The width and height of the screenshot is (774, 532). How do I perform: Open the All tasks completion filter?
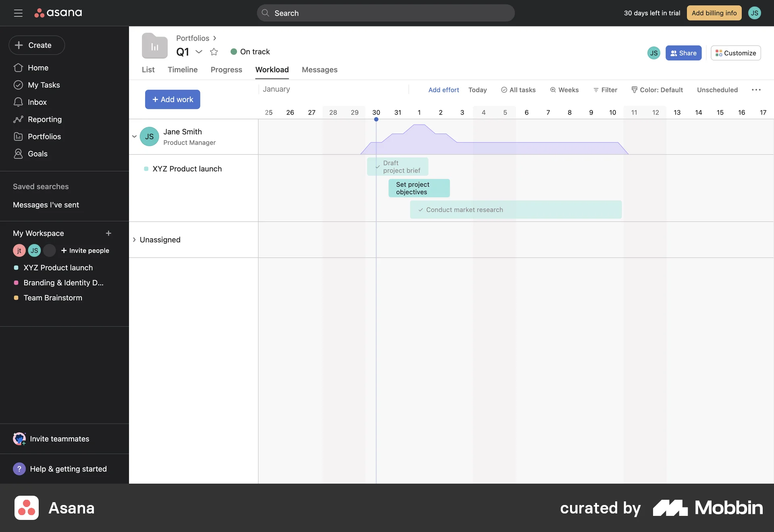[518, 90]
